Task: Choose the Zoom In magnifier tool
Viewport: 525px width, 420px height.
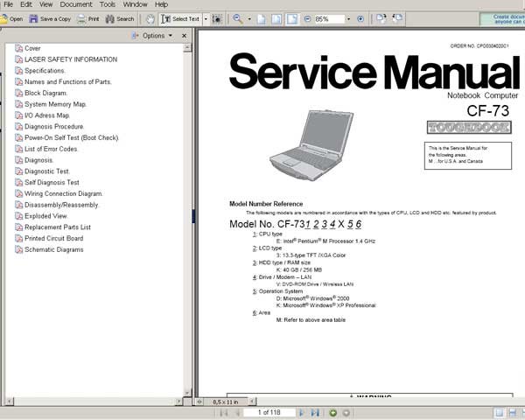Action: (x=238, y=19)
